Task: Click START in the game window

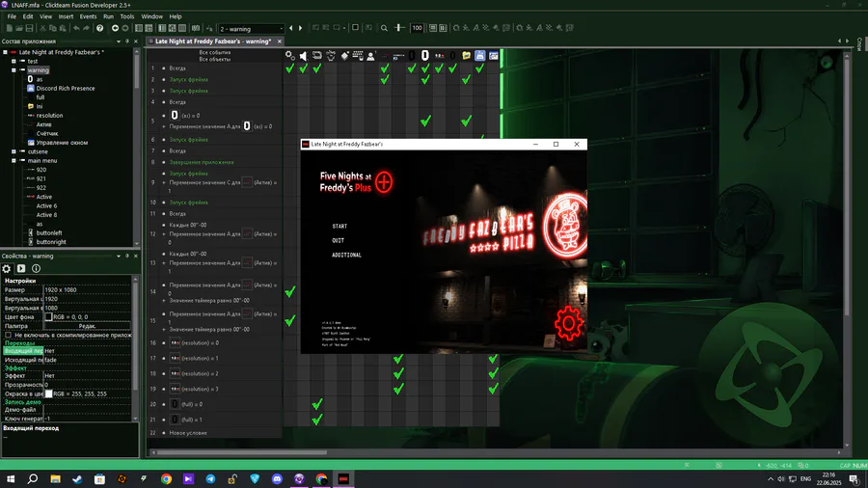Action: click(339, 227)
